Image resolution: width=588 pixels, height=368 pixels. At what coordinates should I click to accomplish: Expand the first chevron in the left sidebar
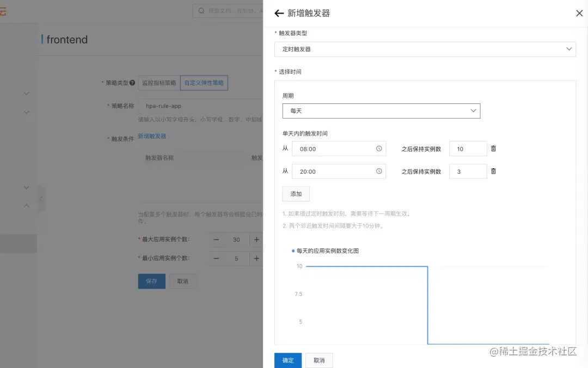click(x=26, y=94)
